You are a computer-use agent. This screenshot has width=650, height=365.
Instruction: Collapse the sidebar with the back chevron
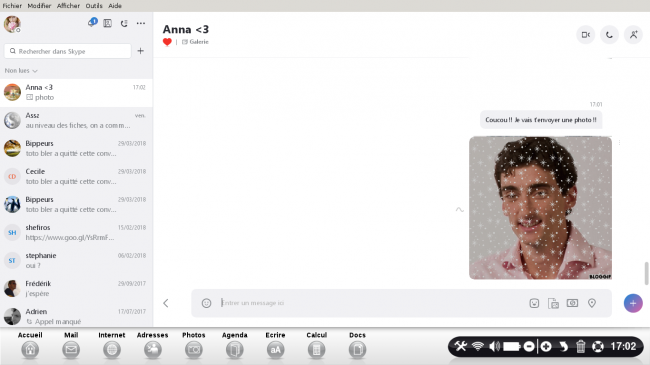pos(166,303)
